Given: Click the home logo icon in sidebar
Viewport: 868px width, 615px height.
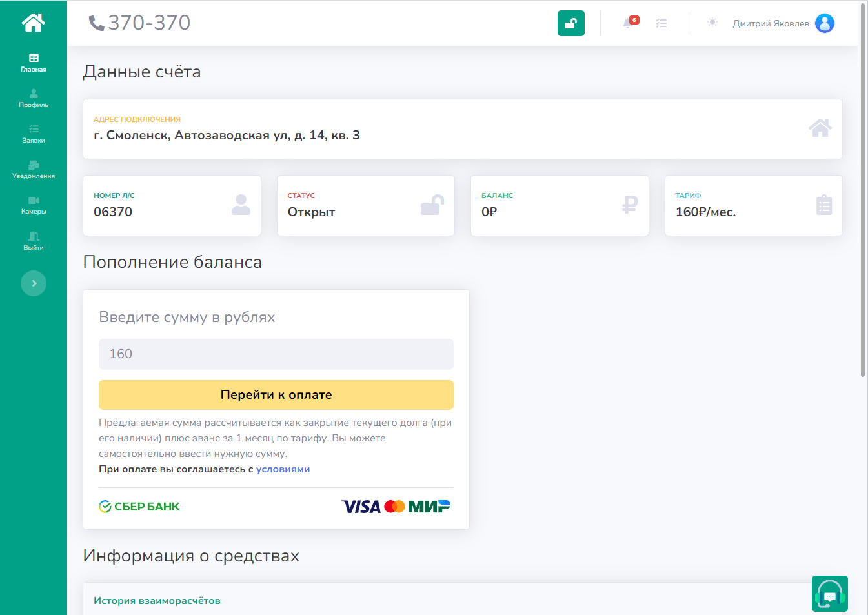Looking at the screenshot, I should 33,23.
